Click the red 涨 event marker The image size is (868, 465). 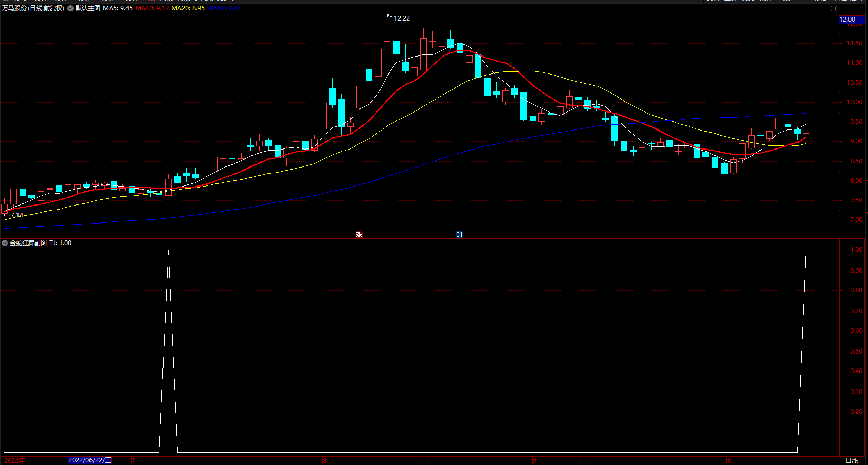(x=359, y=235)
